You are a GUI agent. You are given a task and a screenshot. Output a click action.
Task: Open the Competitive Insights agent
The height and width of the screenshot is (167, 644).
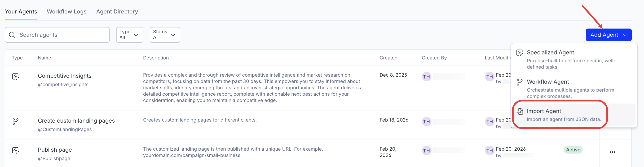(64, 76)
